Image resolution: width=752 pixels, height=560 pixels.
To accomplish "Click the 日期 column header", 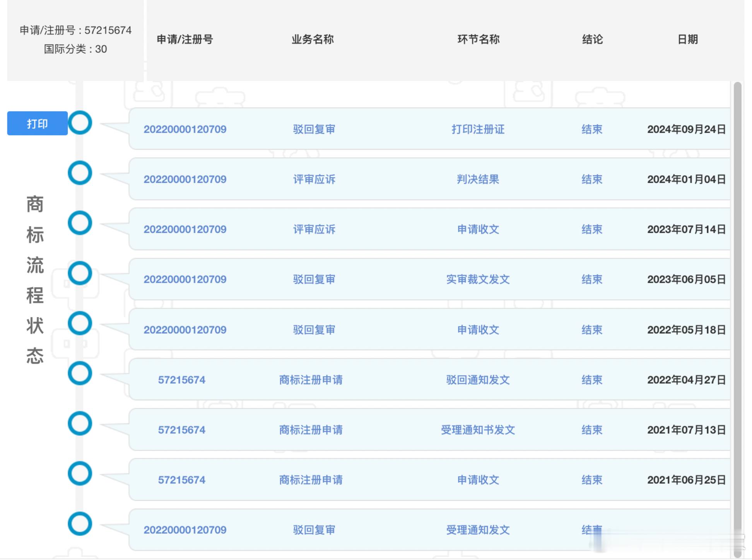I will [687, 39].
